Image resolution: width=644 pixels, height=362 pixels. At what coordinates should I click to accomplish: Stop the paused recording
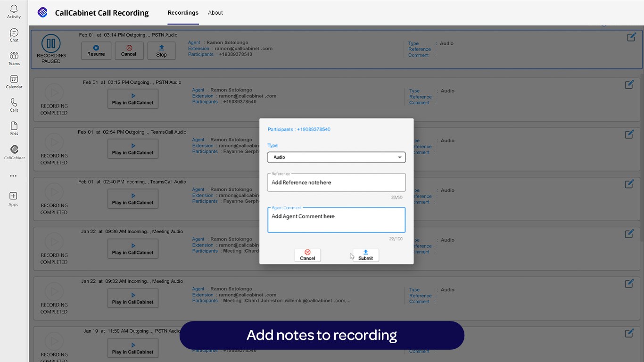pyautogui.click(x=161, y=51)
